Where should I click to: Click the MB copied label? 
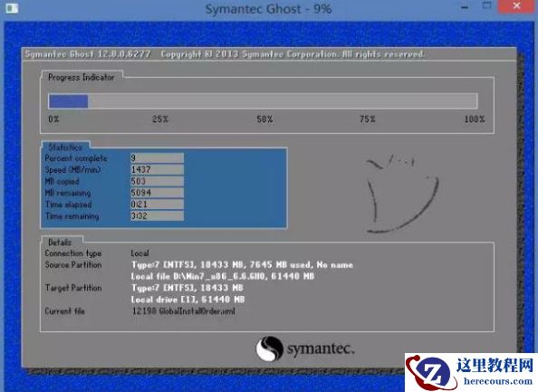[62, 181]
